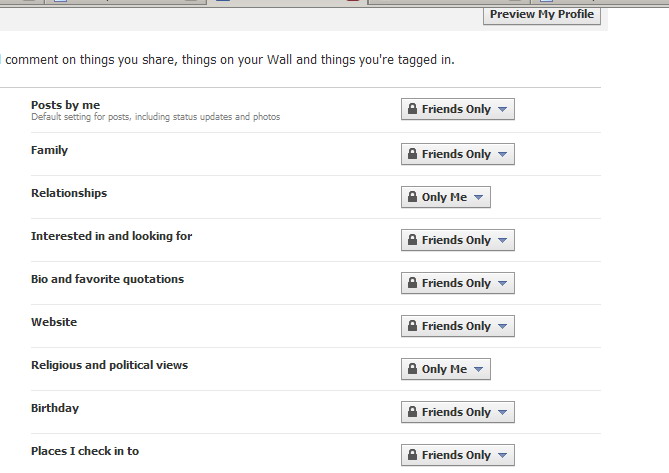
Task: Click the Places I check in to label
Action: [x=85, y=451]
